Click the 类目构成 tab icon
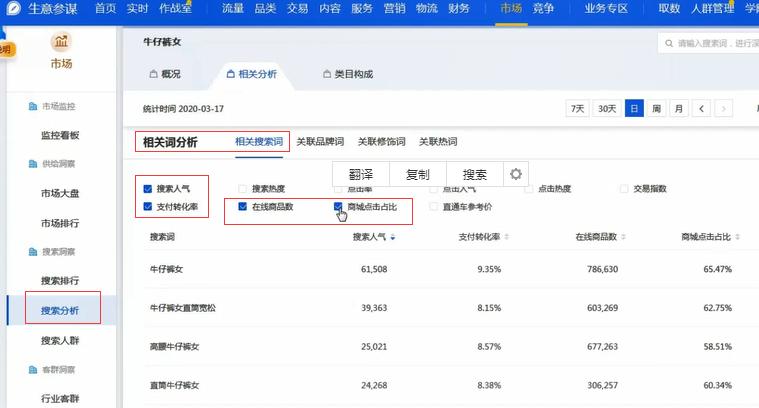The image size is (759, 408). coord(327,74)
